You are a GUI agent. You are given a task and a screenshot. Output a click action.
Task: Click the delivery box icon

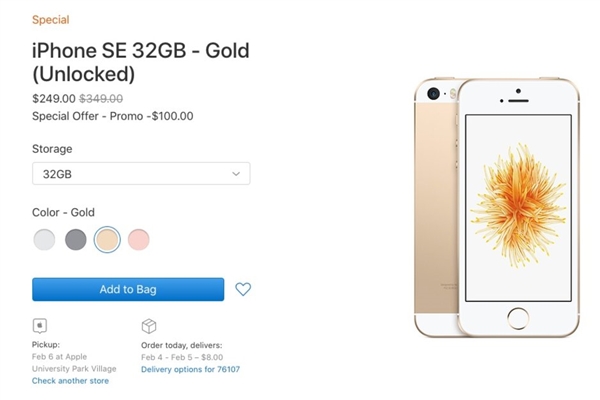[149, 326]
